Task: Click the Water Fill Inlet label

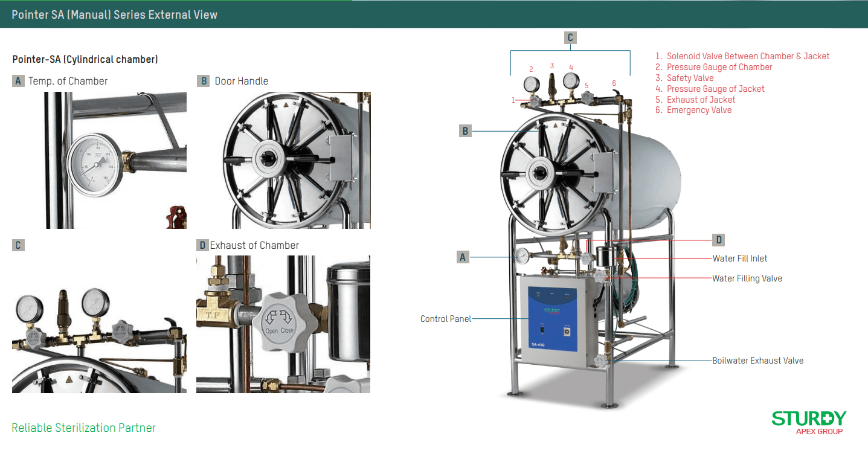Action: 740,258
